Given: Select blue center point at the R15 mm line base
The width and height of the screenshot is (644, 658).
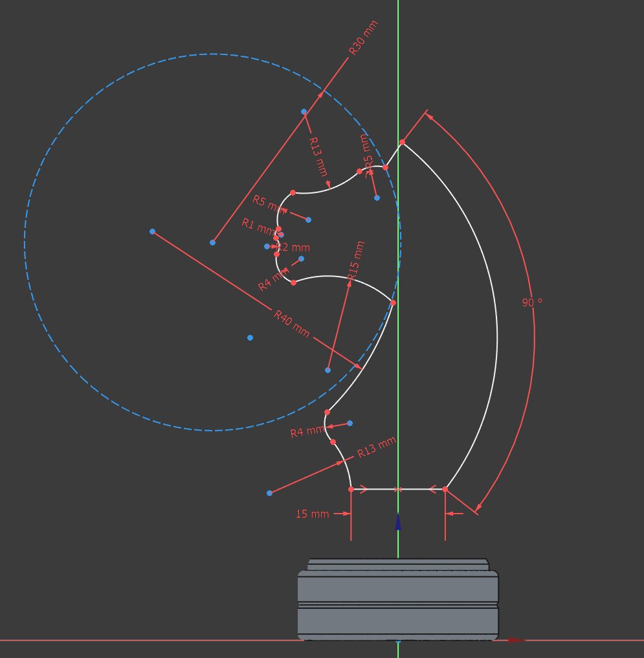Looking at the screenshot, I should [328, 370].
